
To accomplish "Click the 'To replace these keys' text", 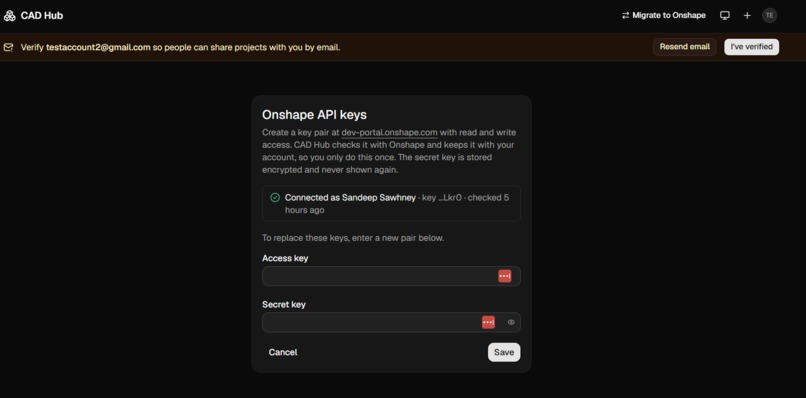I will point(353,239).
